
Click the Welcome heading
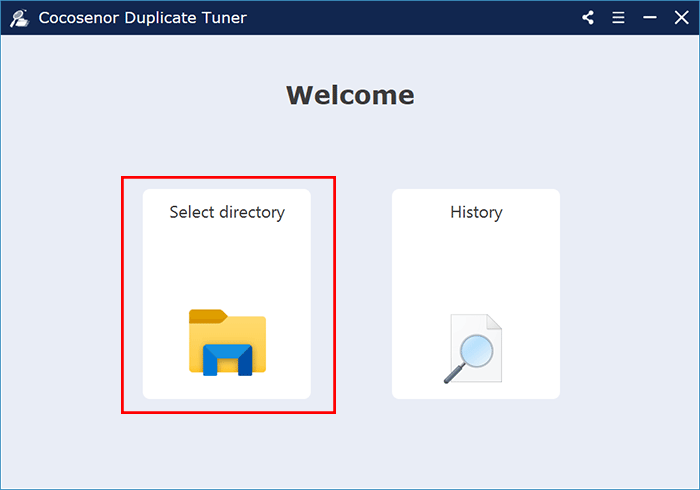[350, 95]
